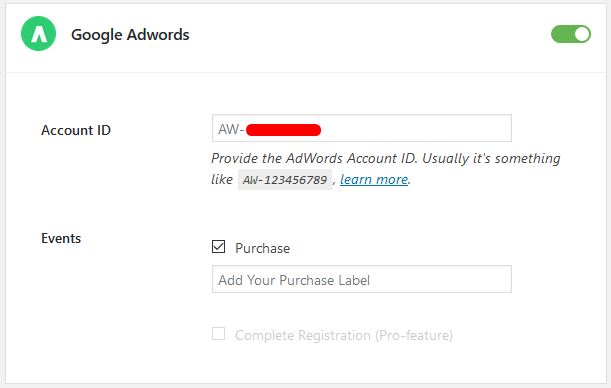This screenshot has height=388, width=611.
Task: Disable the Google Adwords integration toggle
Action: point(570,34)
